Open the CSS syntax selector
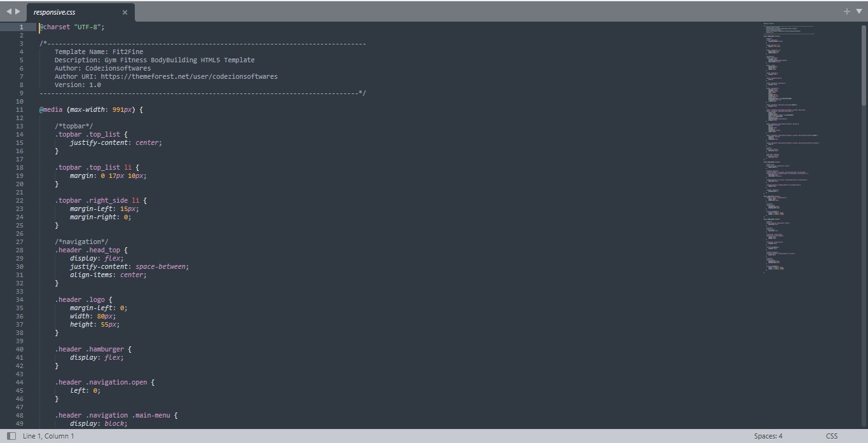 point(832,436)
